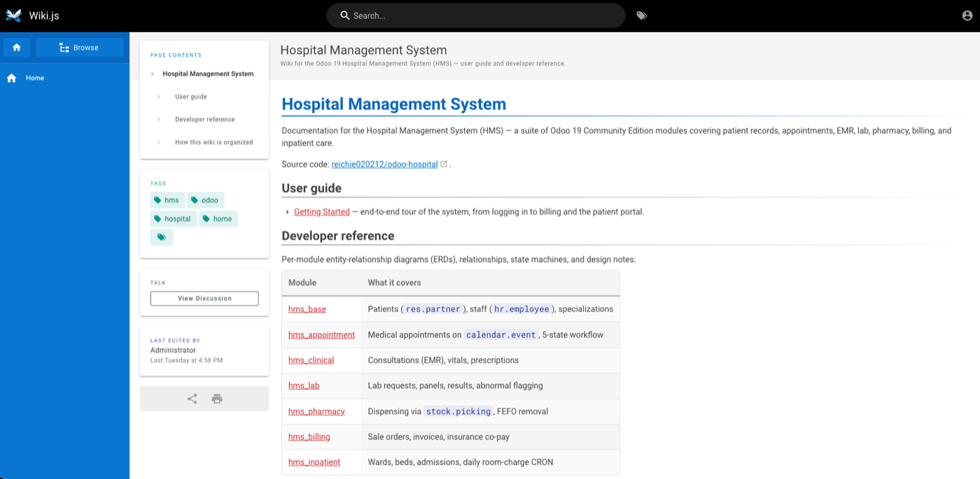Jump to Hospital Management System in page contents
This screenshot has height=479, width=980.
pos(208,73)
